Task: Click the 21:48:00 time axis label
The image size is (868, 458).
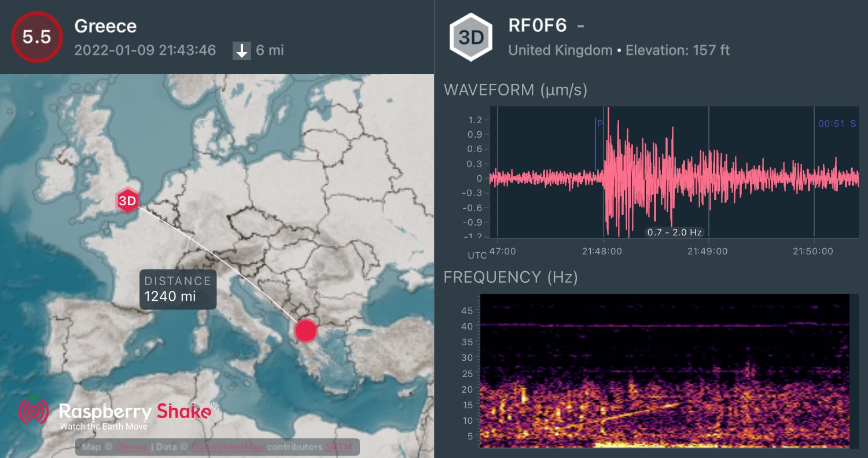Action: point(604,251)
